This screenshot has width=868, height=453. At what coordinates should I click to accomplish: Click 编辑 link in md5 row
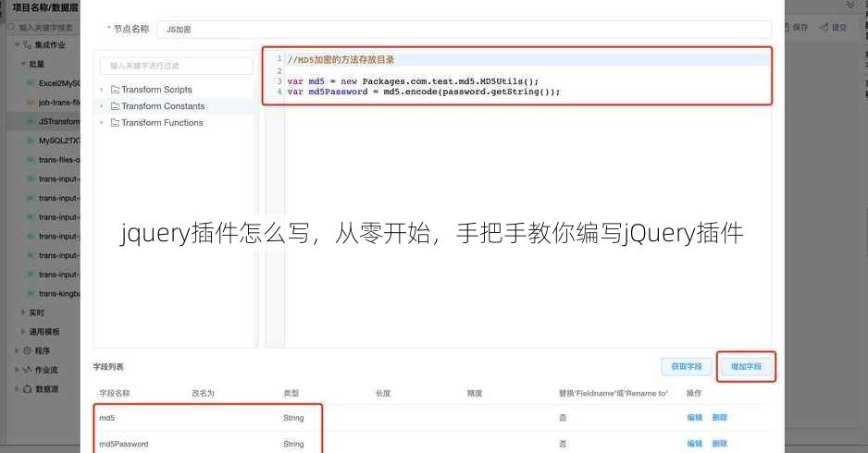pos(695,418)
